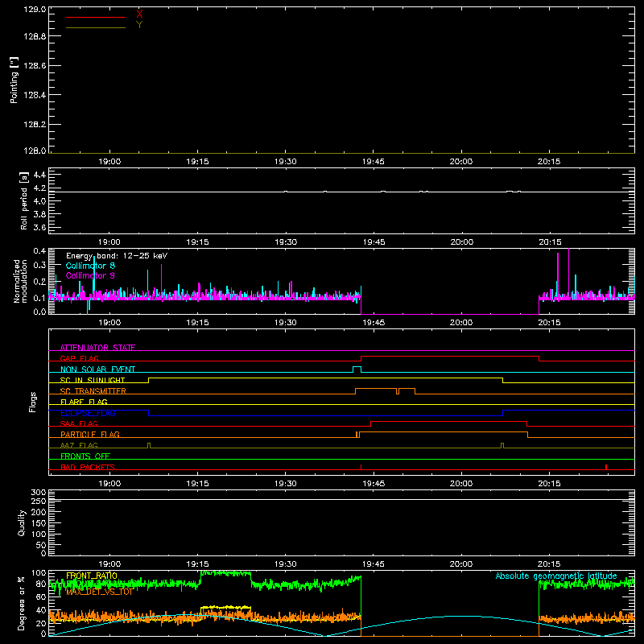Viewport: 644px width, 644px height.
Task: Click the "Pointing ["]" axis title
Action: coord(14,80)
